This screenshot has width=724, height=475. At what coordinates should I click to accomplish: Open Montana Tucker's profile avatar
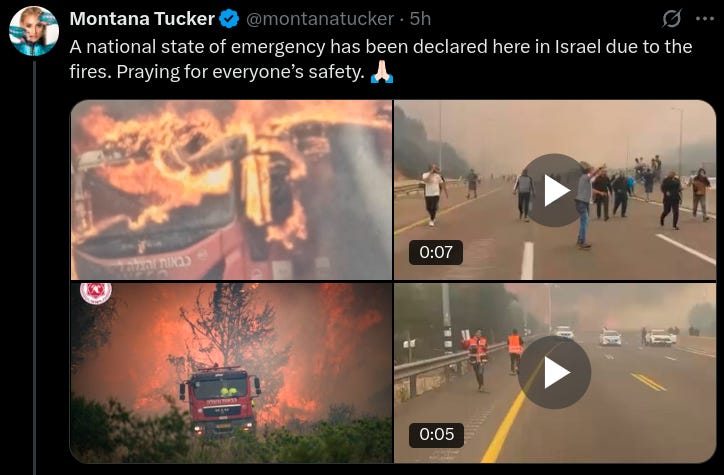34,31
